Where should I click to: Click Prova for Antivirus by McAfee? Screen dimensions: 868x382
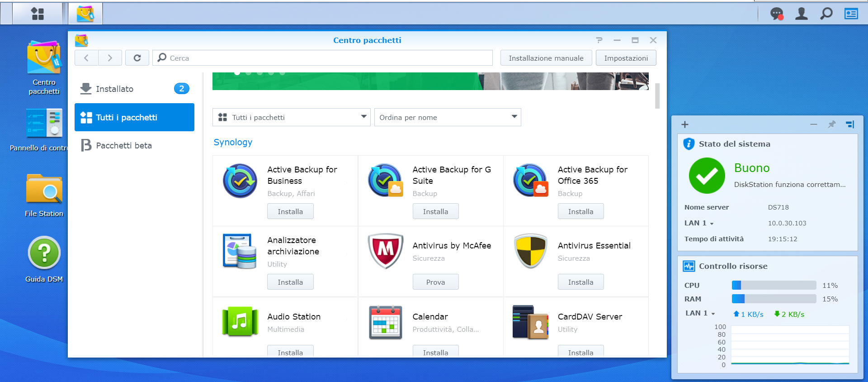click(x=436, y=282)
